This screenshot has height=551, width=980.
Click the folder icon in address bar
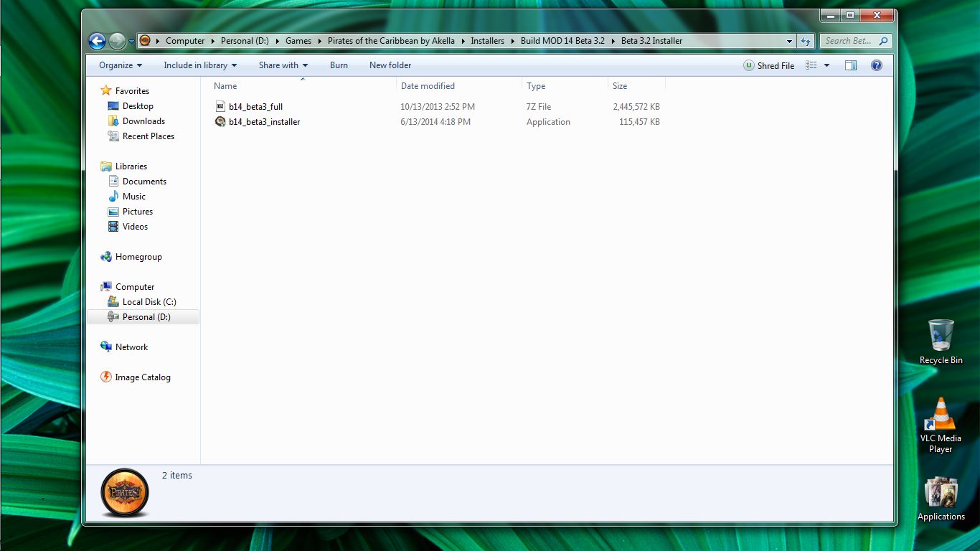click(x=145, y=41)
